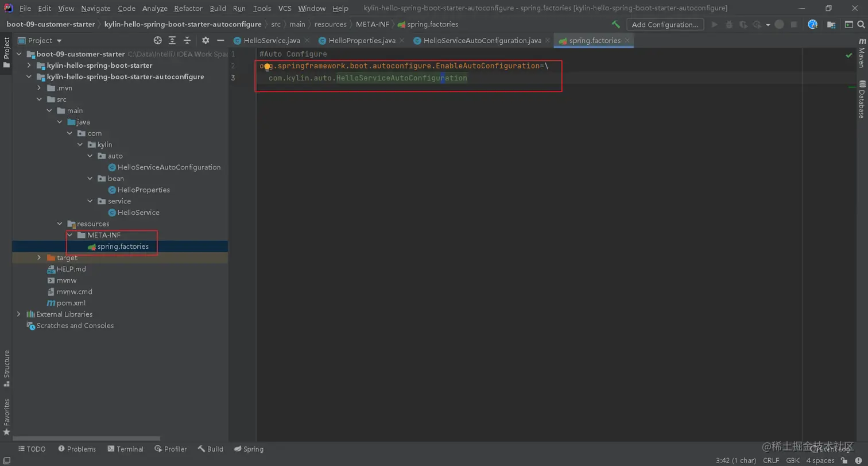
Task: Click the green inspection checkmark icon
Action: point(849,55)
